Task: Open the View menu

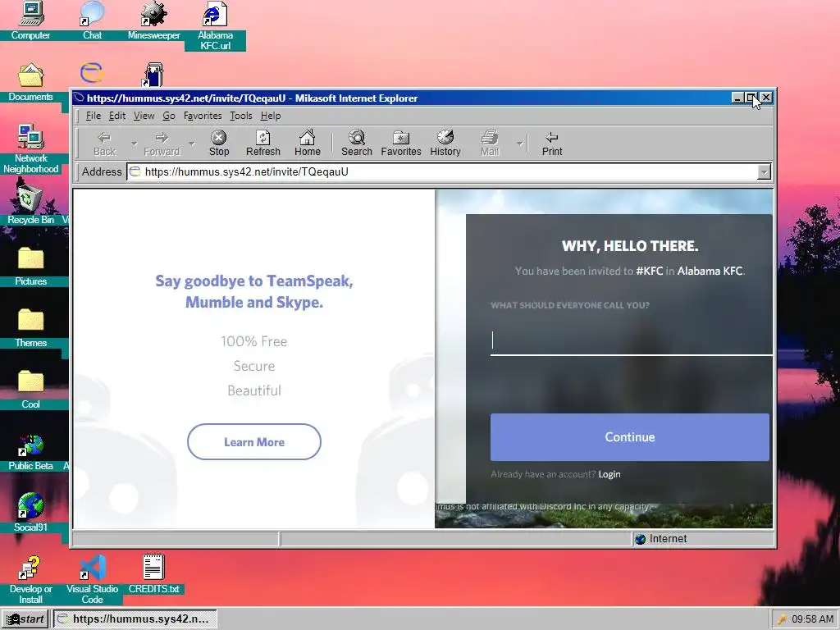Action: 144,116
